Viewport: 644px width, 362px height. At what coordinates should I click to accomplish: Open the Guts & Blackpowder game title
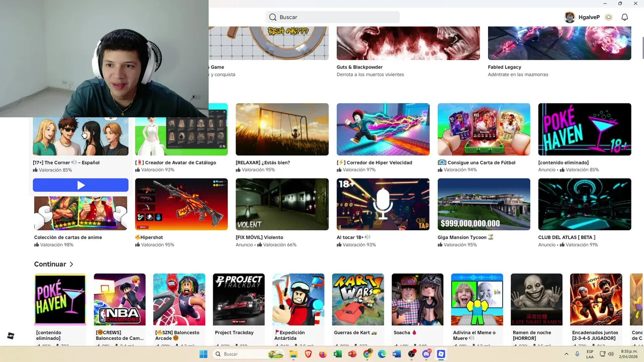tap(360, 67)
